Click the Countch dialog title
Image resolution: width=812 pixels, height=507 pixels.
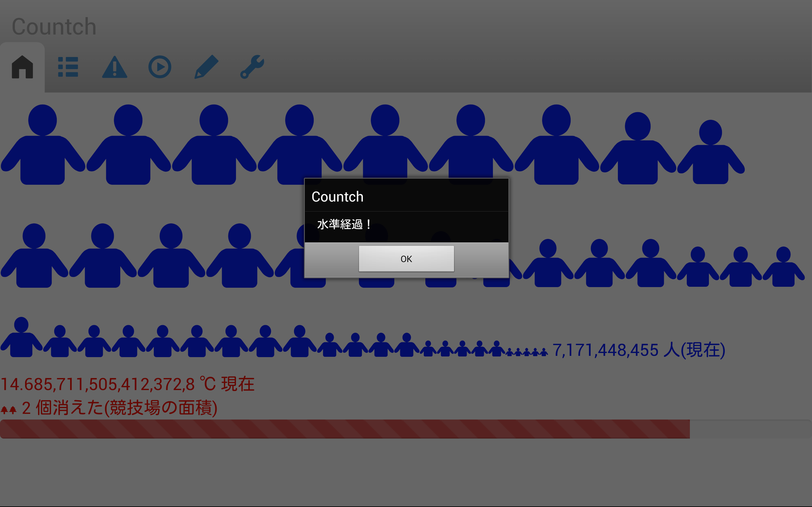(x=337, y=197)
